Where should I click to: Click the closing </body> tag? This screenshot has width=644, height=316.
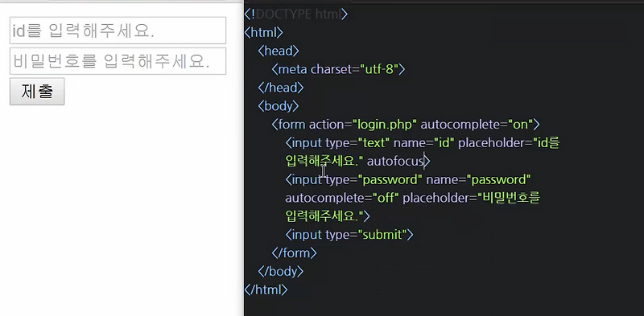[x=280, y=271]
